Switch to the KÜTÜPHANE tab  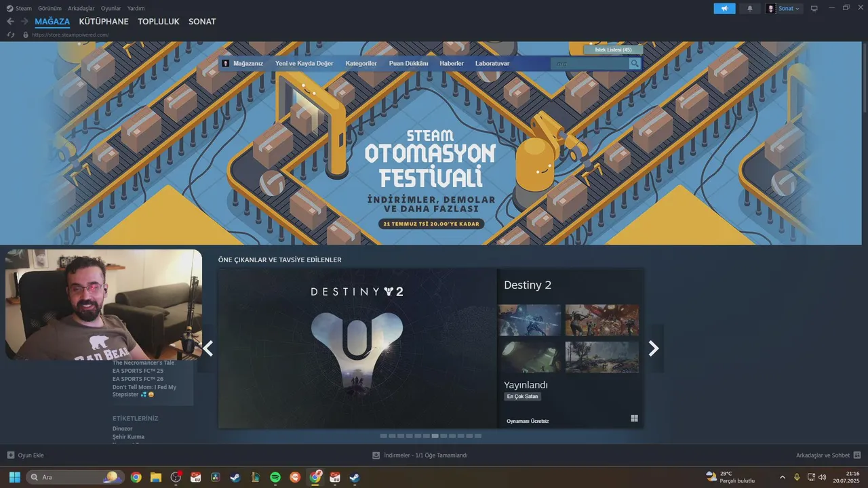(x=104, y=22)
